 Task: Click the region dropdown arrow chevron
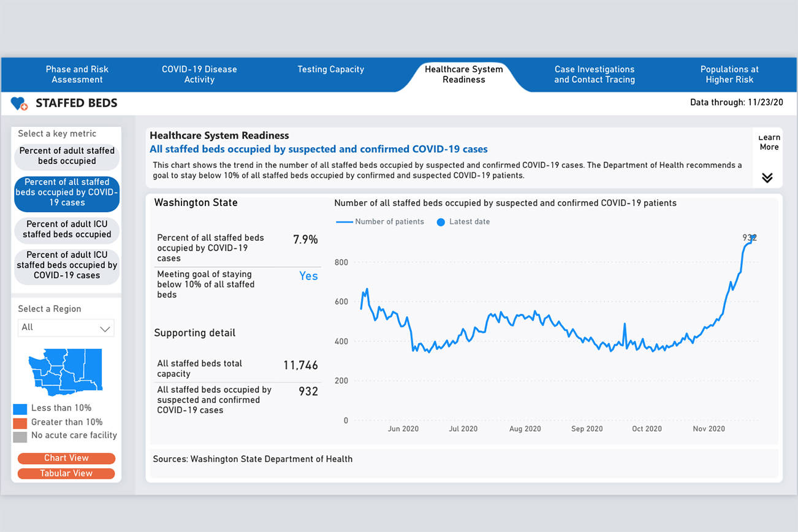point(105,329)
